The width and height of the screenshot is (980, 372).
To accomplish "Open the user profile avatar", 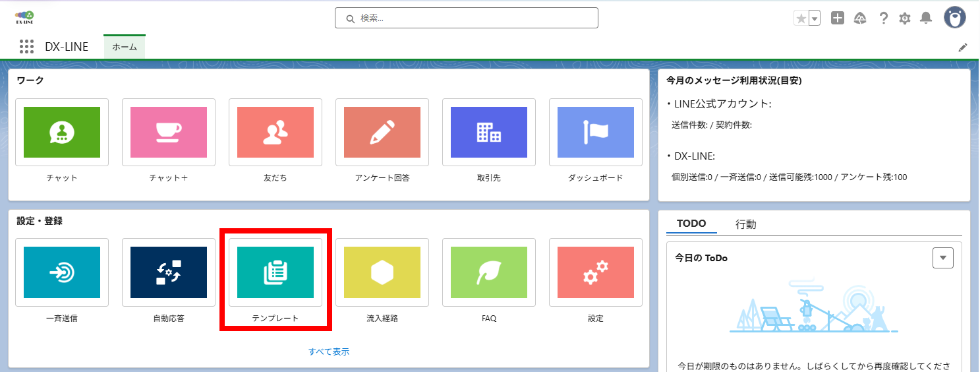I will (955, 18).
